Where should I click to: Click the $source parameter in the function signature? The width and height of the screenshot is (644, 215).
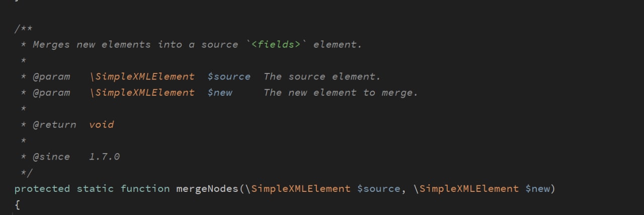[x=378, y=189]
